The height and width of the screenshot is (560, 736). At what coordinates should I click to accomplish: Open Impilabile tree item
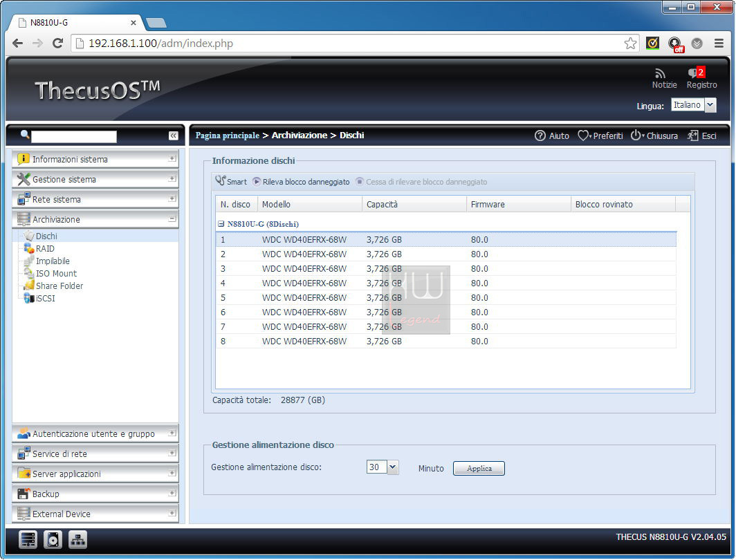click(x=53, y=261)
